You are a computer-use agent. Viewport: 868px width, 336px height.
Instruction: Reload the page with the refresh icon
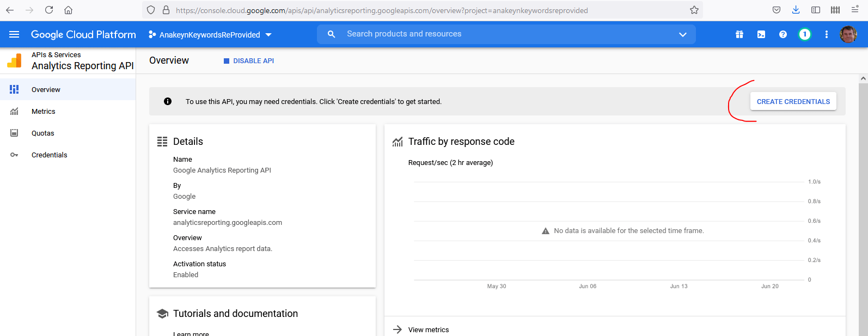coord(49,10)
